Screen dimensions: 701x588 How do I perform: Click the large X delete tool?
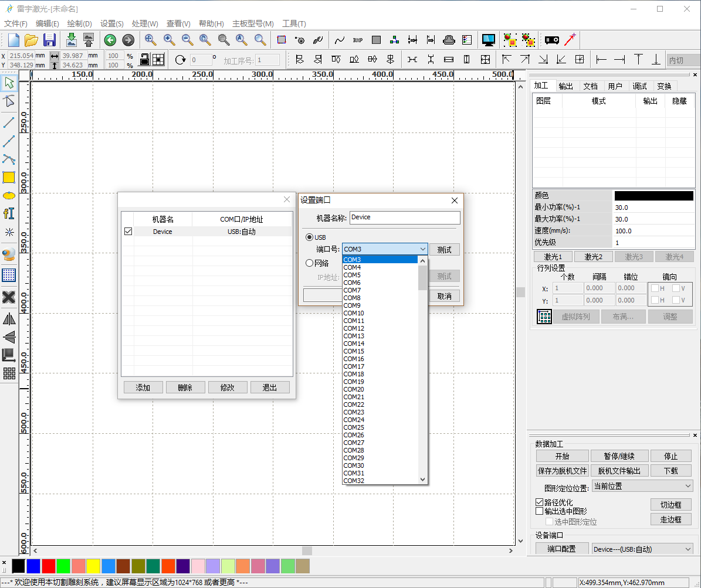point(9,297)
